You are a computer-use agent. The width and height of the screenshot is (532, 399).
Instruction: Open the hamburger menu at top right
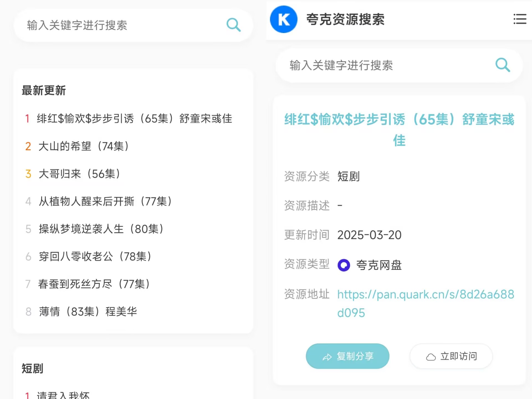pyautogui.click(x=520, y=19)
